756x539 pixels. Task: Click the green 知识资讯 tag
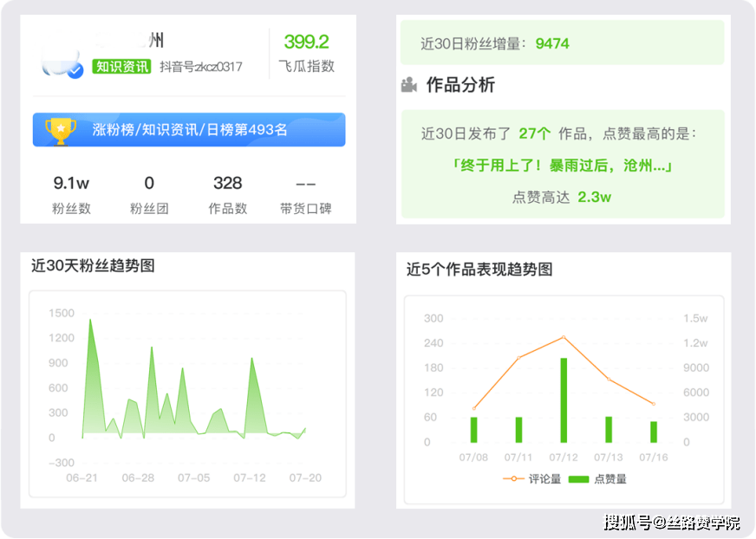tap(122, 67)
